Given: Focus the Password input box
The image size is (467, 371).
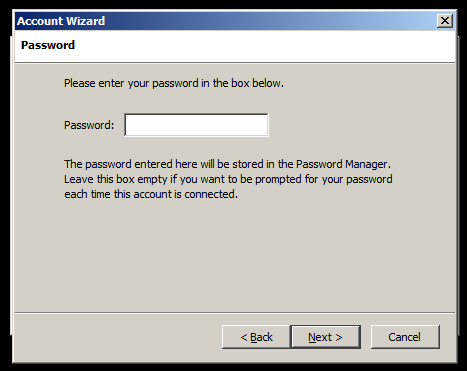Looking at the screenshot, I should (x=196, y=125).
